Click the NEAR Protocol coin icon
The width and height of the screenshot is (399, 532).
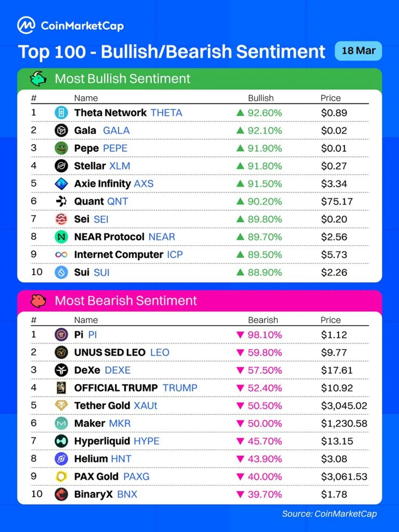pyautogui.click(x=61, y=237)
